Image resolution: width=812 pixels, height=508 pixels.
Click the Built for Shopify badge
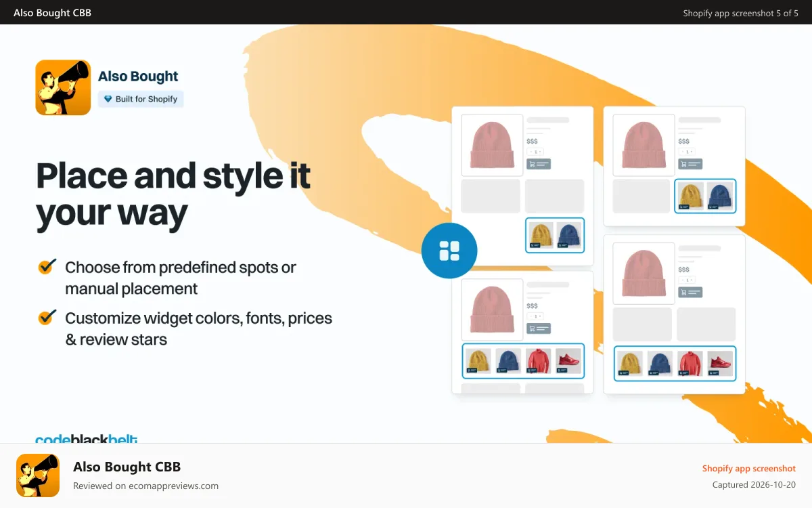click(x=141, y=99)
